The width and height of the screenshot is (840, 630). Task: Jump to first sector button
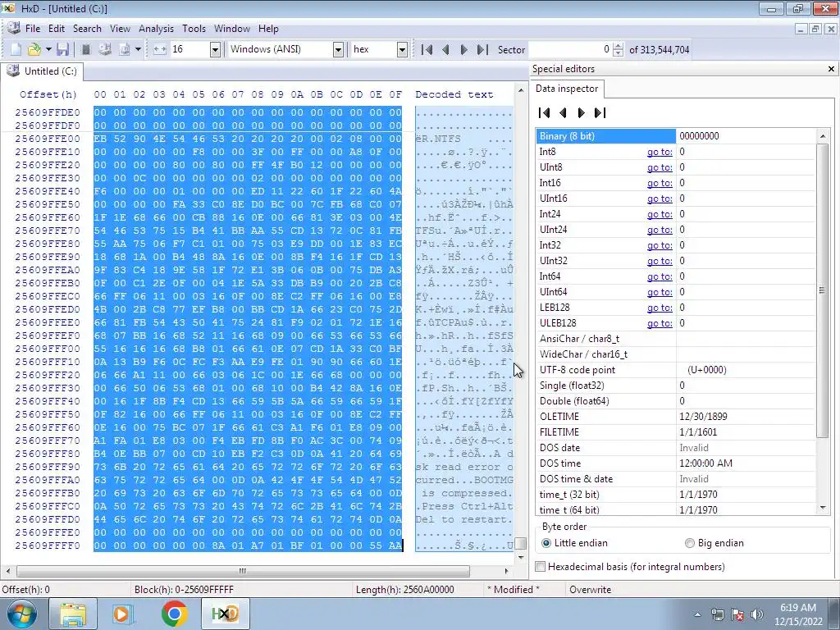[x=427, y=50]
